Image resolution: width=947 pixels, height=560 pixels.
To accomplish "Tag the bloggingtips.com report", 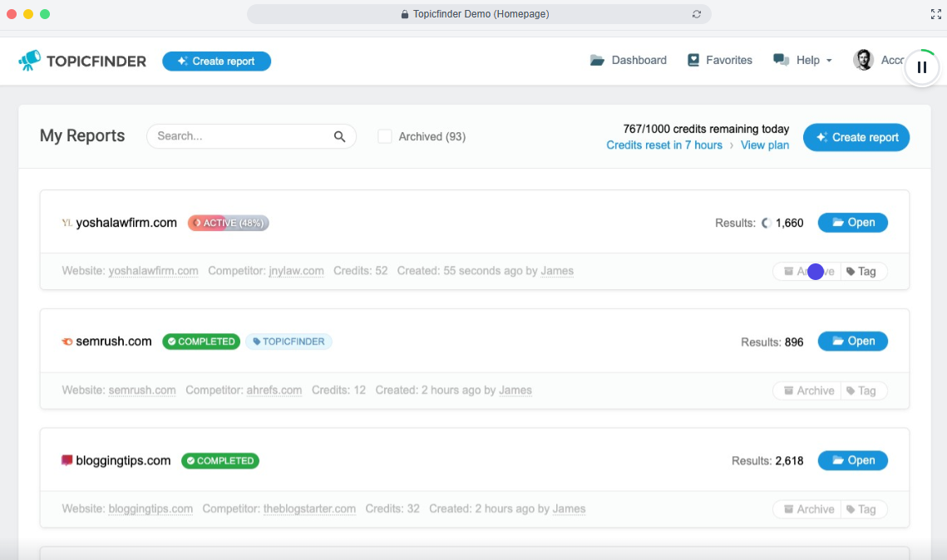I will [x=862, y=509].
